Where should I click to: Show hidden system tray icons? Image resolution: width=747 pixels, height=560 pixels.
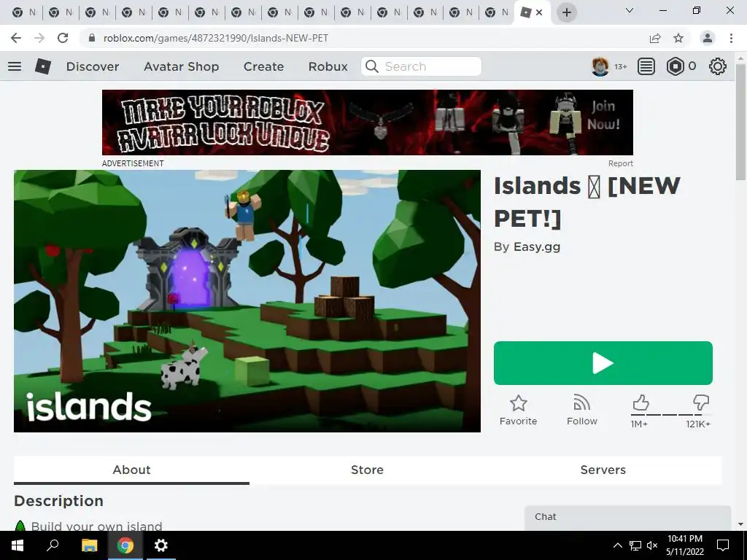click(x=617, y=545)
